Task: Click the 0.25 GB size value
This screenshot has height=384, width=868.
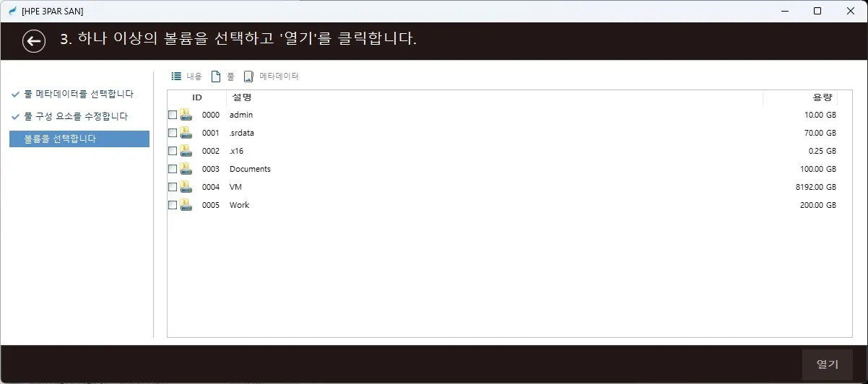Action: [x=823, y=151]
